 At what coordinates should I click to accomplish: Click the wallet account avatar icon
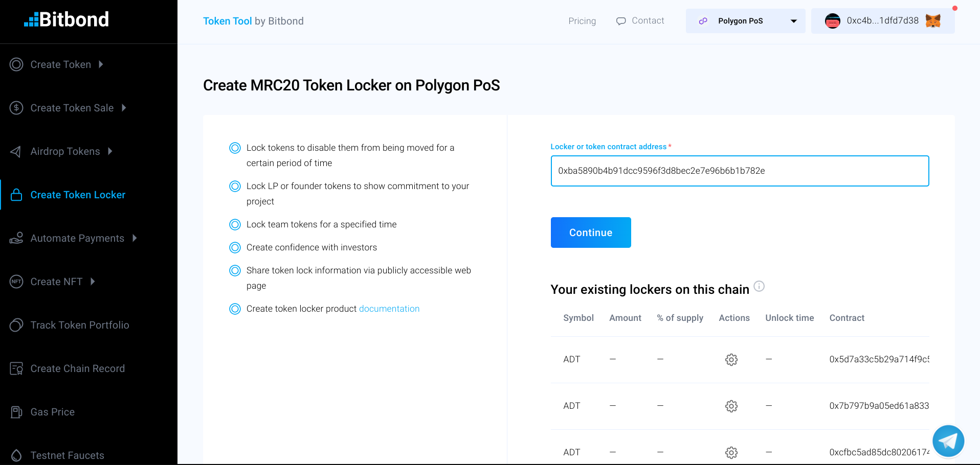833,21
